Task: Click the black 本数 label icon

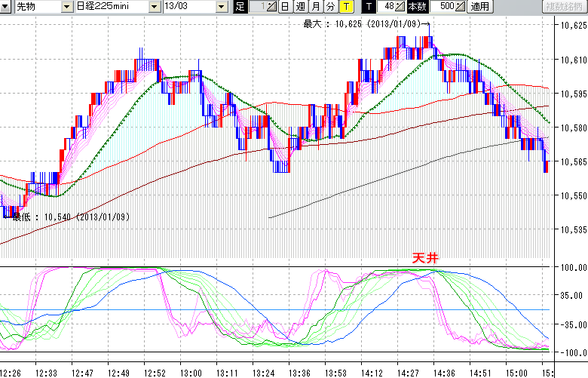Action: tap(417, 7)
